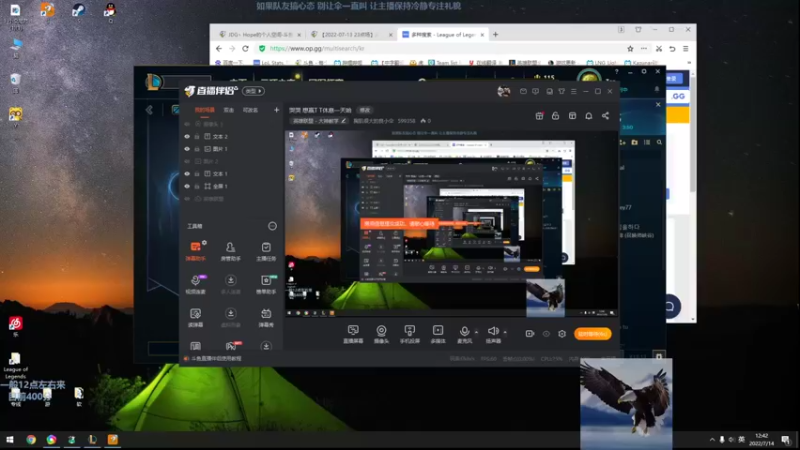
Task: Switch to JDG- Hope browser tab
Action: point(258,35)
